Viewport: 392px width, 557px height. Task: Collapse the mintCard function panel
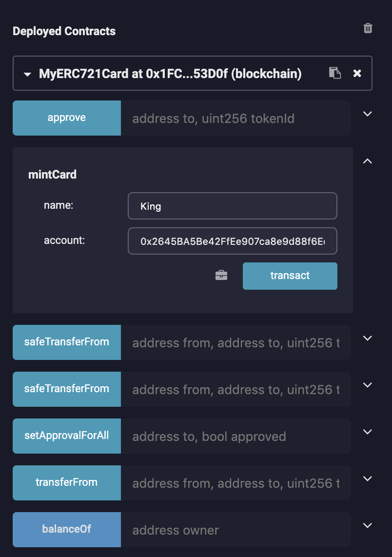click(x=368, y=160)
